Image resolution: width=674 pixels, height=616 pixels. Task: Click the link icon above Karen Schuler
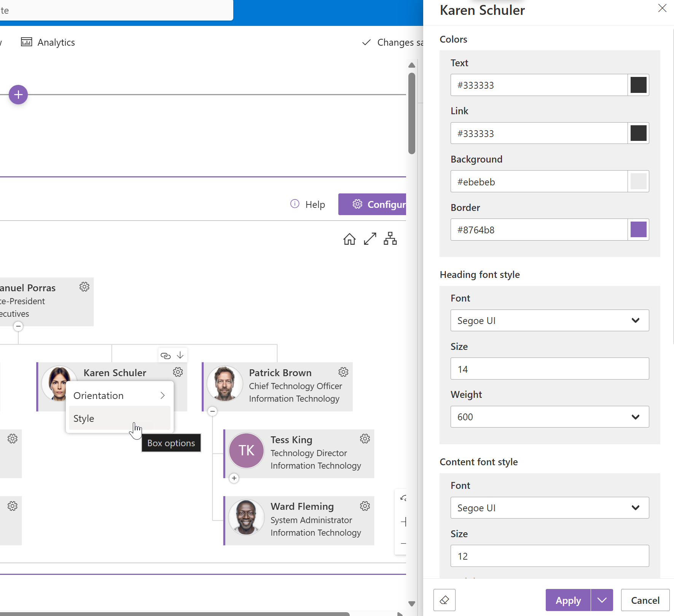166,356
